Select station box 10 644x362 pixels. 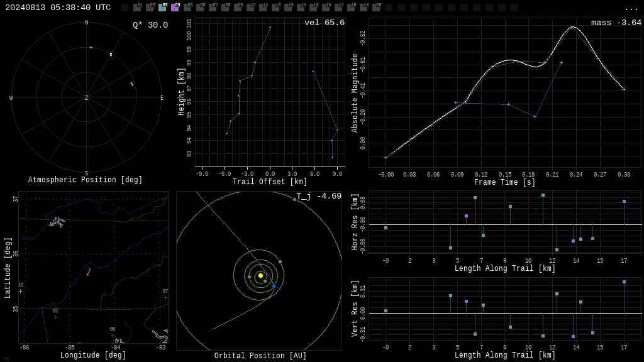tap(250, 7)
